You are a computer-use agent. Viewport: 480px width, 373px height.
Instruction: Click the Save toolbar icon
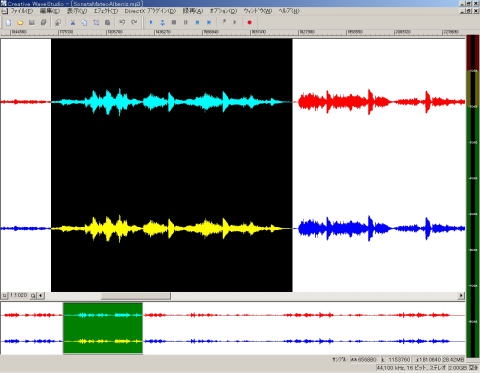coord(32,22)
